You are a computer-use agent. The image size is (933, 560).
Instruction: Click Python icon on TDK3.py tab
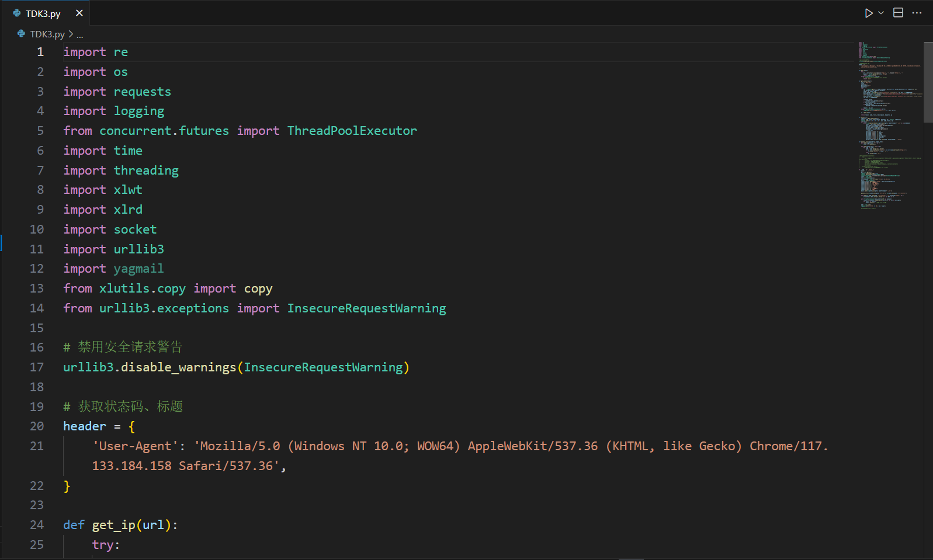tap(17, 13)
